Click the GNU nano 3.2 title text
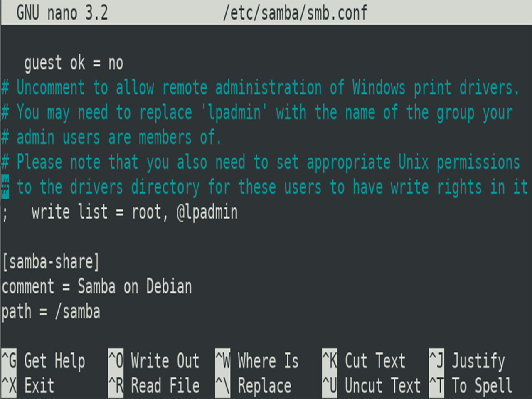This screenshot has width=532, height=399. [62, 13]
